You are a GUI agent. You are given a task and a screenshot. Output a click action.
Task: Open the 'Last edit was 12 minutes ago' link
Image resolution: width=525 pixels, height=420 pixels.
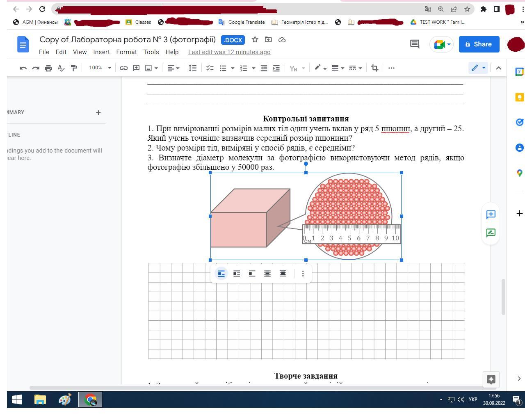[229, 52]
